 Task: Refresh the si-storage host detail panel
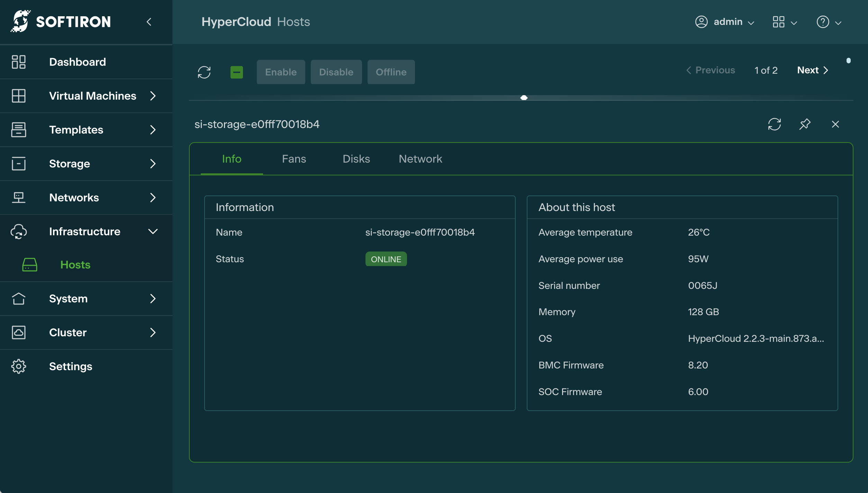coord(774,124)
